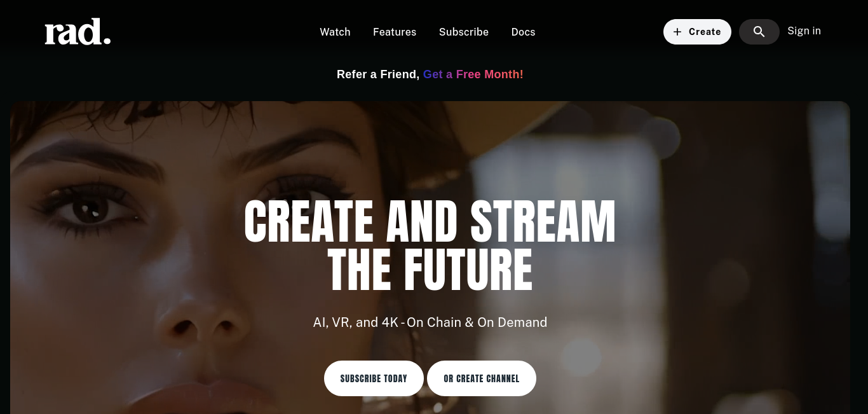Go to the Features page
This screenshot has height=414, width=868.
[395, 32]
